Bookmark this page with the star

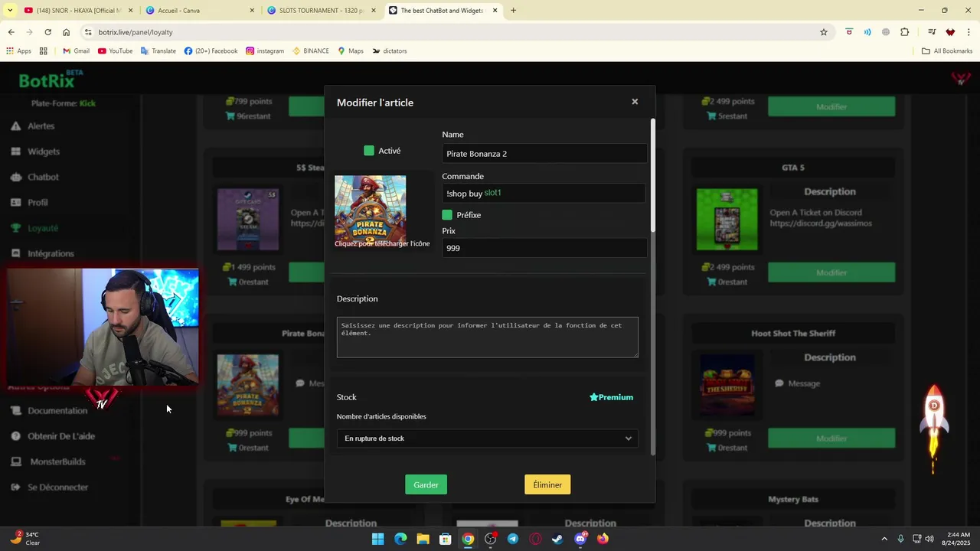(824, 32)
